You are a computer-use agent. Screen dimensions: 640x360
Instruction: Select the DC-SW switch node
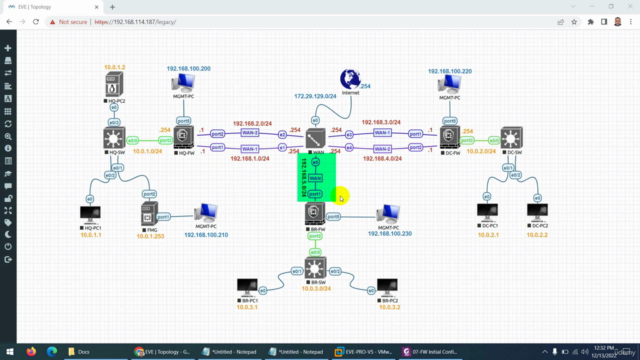pos(511,138)
